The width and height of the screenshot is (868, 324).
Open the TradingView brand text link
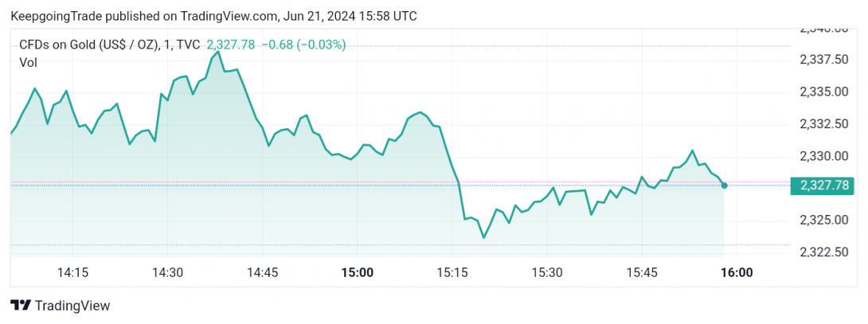pos(72,306)
